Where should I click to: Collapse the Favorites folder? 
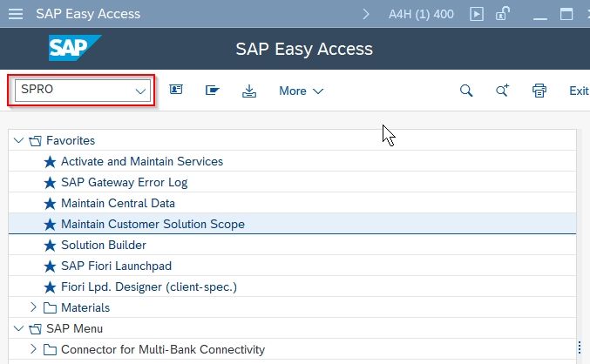pos(18,140)
